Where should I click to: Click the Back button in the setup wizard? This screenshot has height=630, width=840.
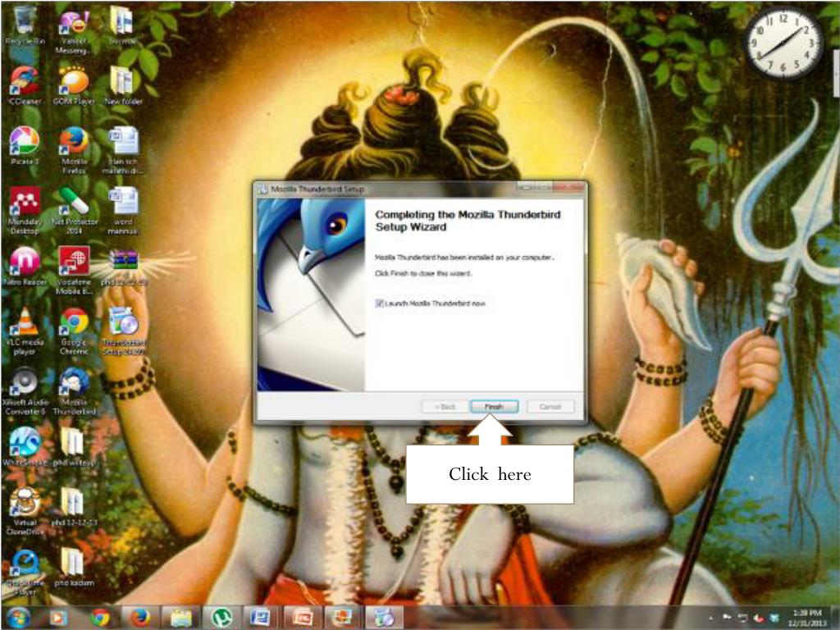click(x=444, y=407)
